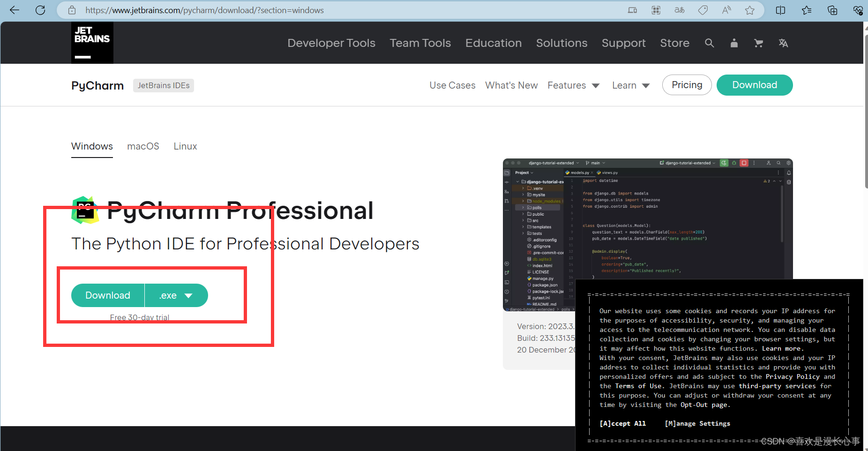Open the shopping cart icon
Screen dimensions: 868x451
tap(758, 43)
